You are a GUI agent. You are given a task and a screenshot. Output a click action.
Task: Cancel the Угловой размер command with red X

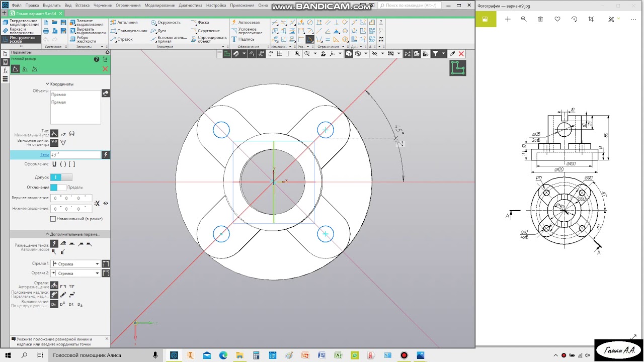pos(105,69)
